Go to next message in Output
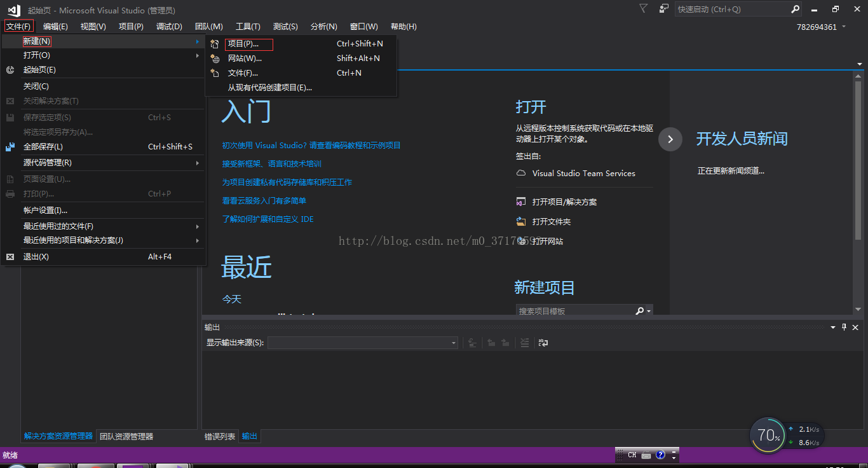Image resolution: width=868 pixels, height=468 pixels. [505, 343]
